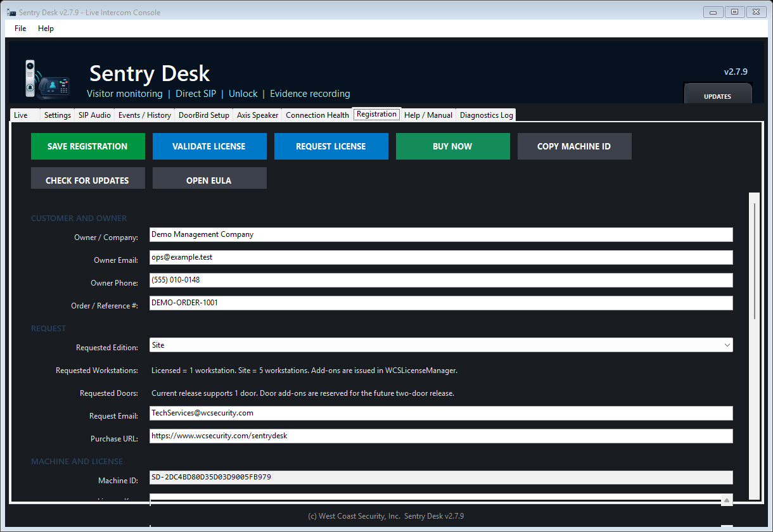
Task: Maximize the Sentry Desk window
Action: click(735, 12)
